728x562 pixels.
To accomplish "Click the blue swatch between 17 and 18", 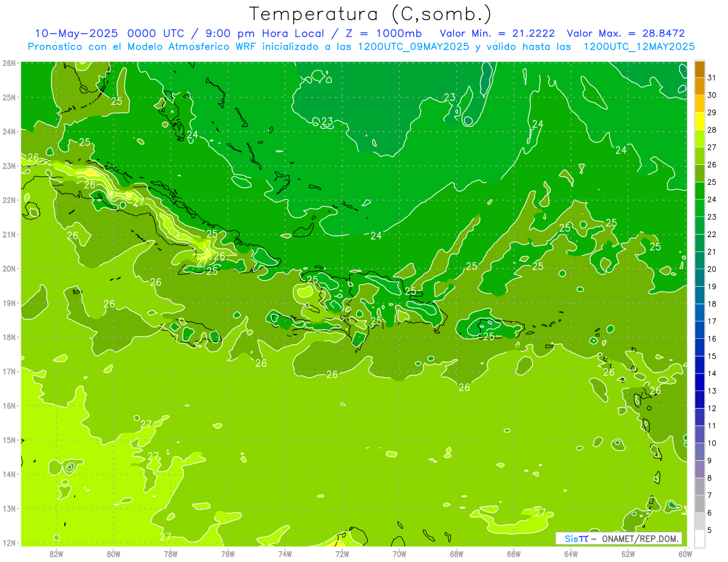I will tap(699, 312).
